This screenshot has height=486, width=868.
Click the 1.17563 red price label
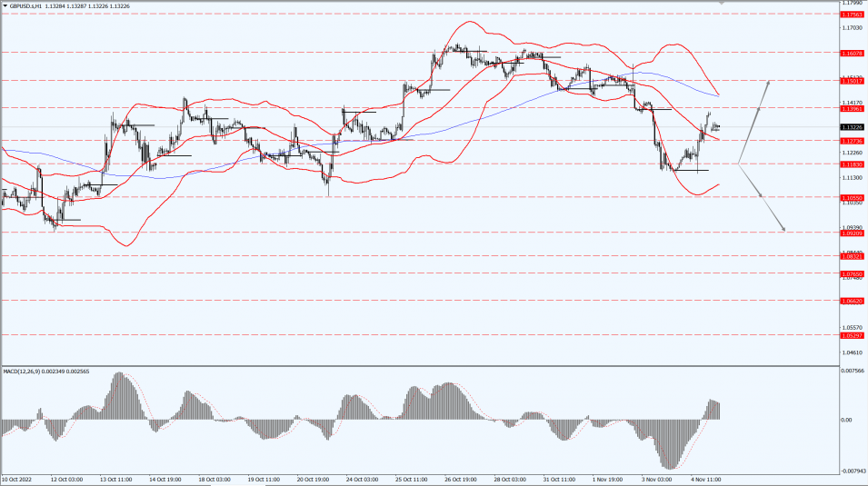852,15
